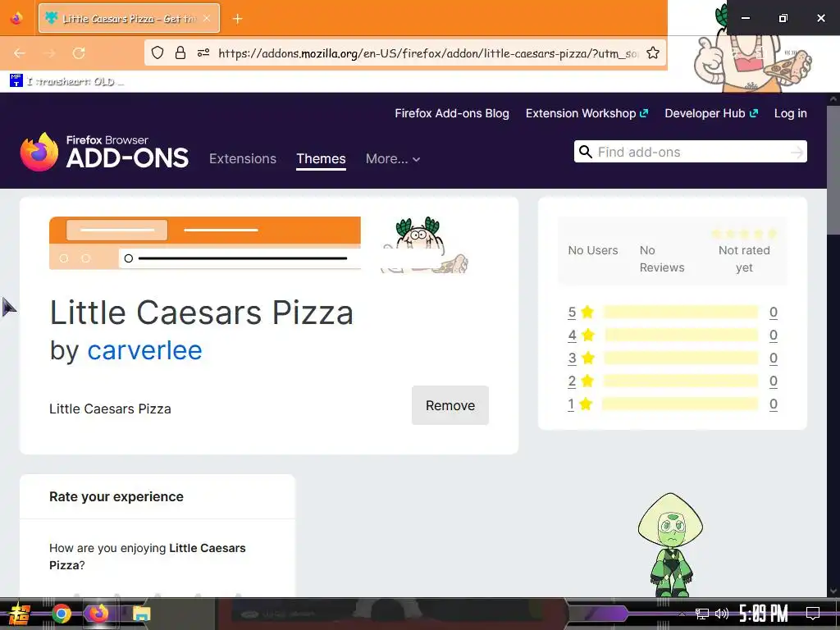Open site permissions icon in address bar
This screenshot has width=840, height=630.
(x=203, y=52)
